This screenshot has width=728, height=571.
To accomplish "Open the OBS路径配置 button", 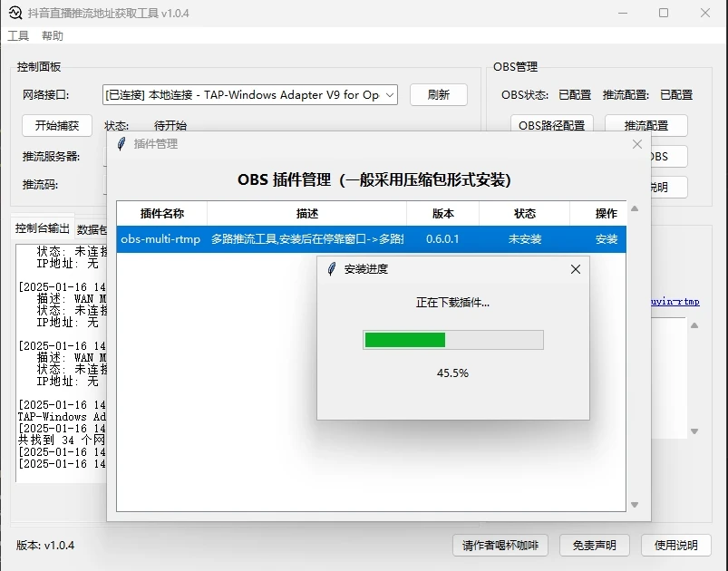I will pyautogui.click(x=551, y=125).
